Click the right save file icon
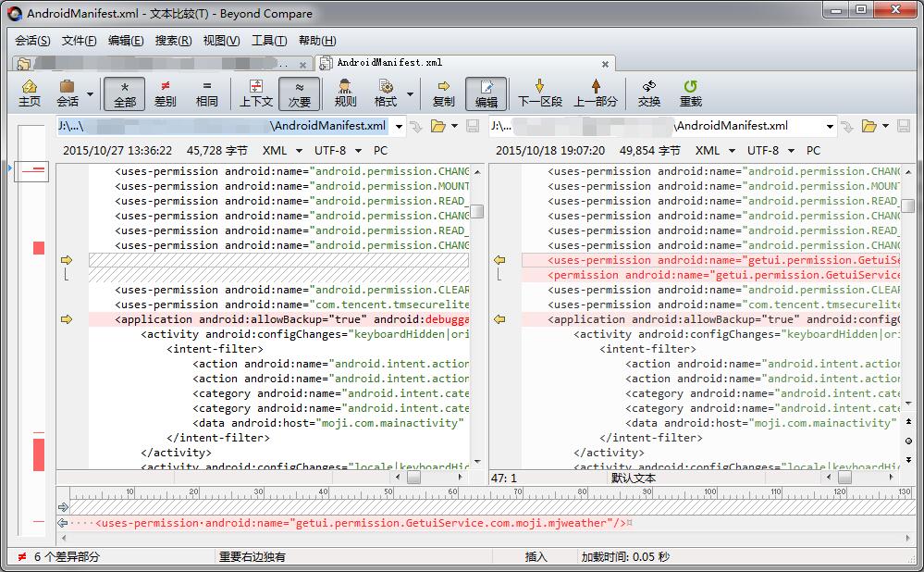Viewport: 924px width, 572px height. [x=904, y=126]
